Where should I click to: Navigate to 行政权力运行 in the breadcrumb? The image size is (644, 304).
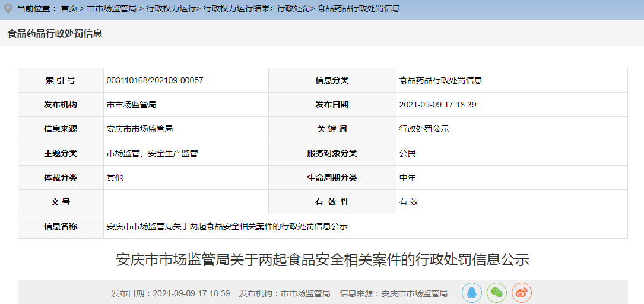(171, 8)
